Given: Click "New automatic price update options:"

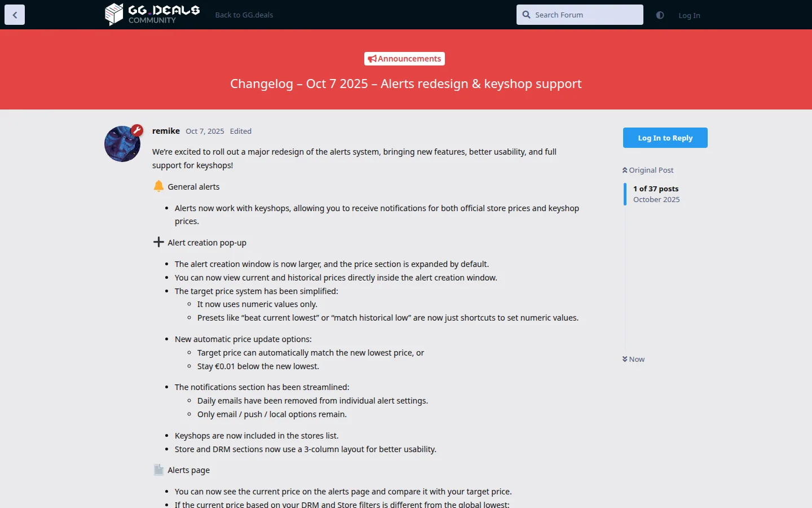Looking at the screenshot, I should coord(243,339).
